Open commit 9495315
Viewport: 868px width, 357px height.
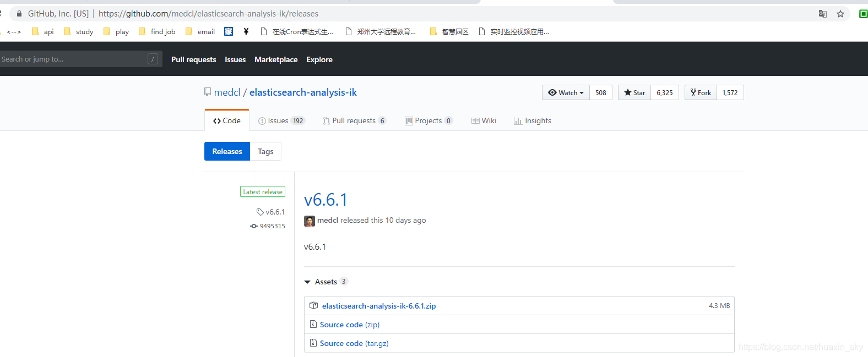click(268, 226)
